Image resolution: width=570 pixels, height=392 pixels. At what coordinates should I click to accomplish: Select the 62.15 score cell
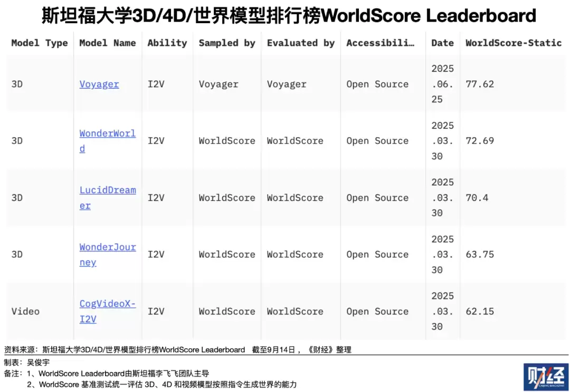480,311
